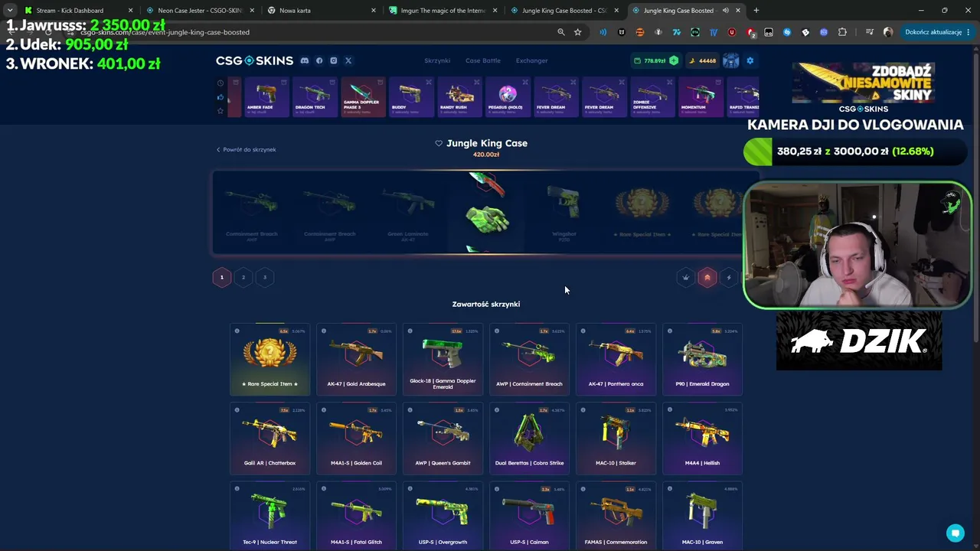This screenshot has width=980, height=551.
Task: Open the browser media control icon
Action: point(870,32)
